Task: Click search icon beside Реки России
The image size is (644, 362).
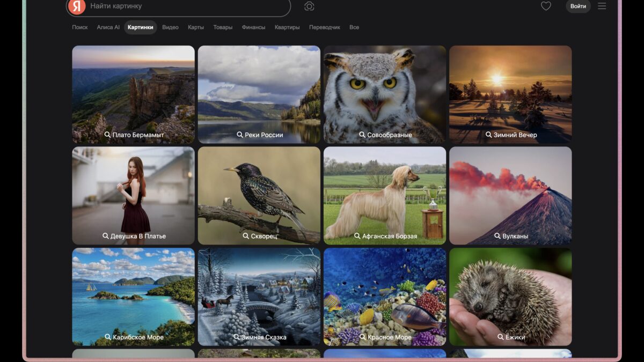Action: [x=240, y=135]
